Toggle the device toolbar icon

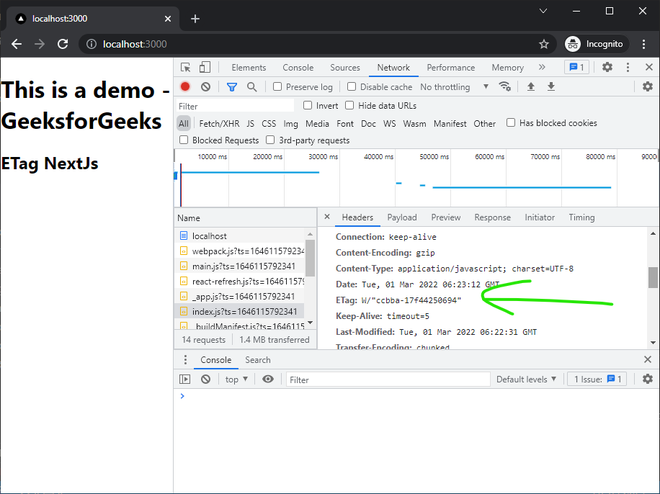(x=205, y=68)
